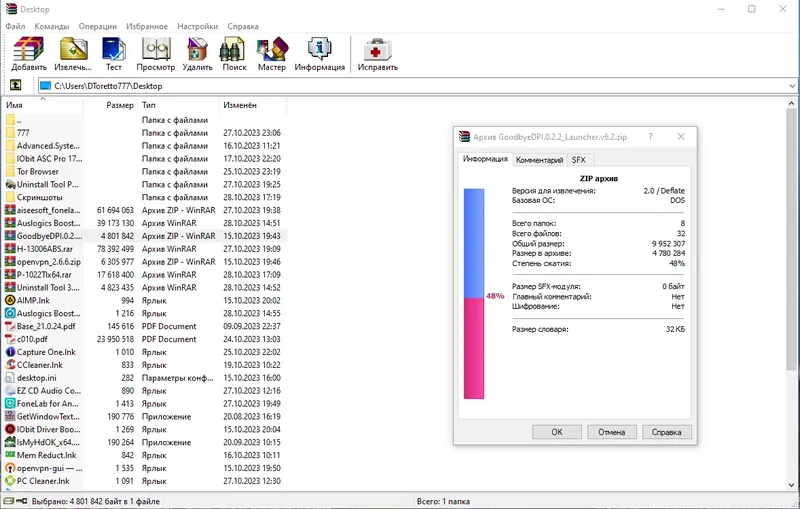This screenshot has width=800, height=509.
Task: Select the H-13006ABS.rar archive icon
Action: [x=10, y=249]
